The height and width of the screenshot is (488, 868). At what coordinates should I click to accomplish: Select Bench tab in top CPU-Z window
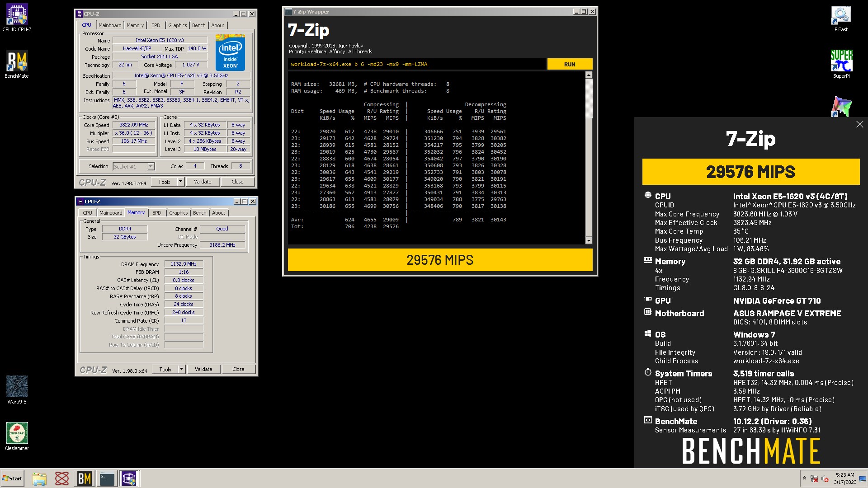pyautogui.click(x=199, y=25)
